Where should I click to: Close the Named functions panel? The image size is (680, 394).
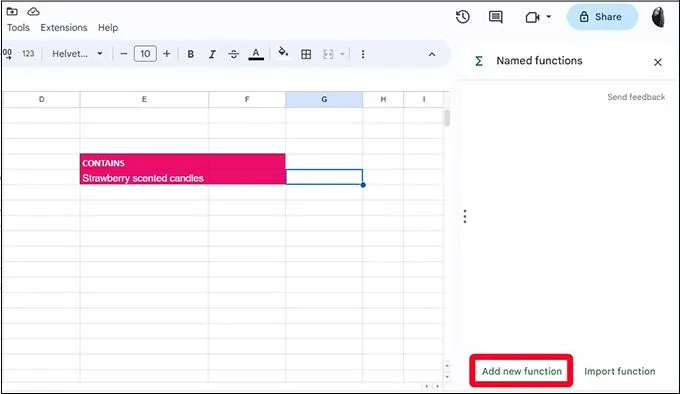click(658, 62)
